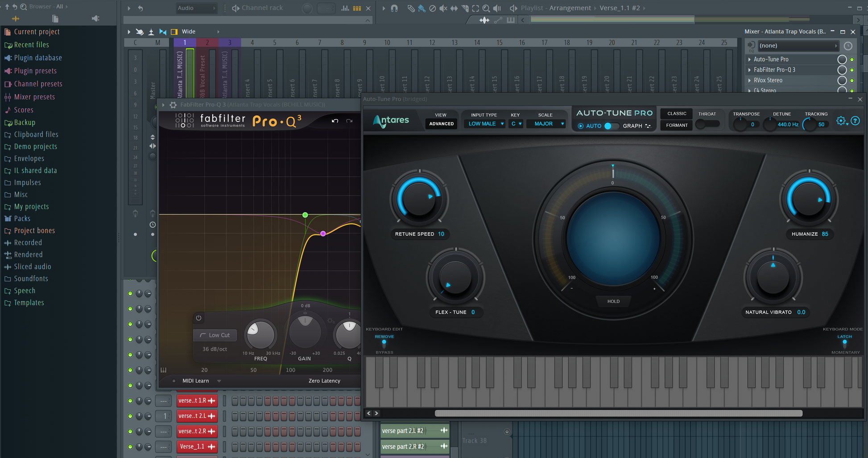Click the magnet snap icon in playlist toolbar
The width and height of the screenshot is (868, 458).
click(394, 8)
